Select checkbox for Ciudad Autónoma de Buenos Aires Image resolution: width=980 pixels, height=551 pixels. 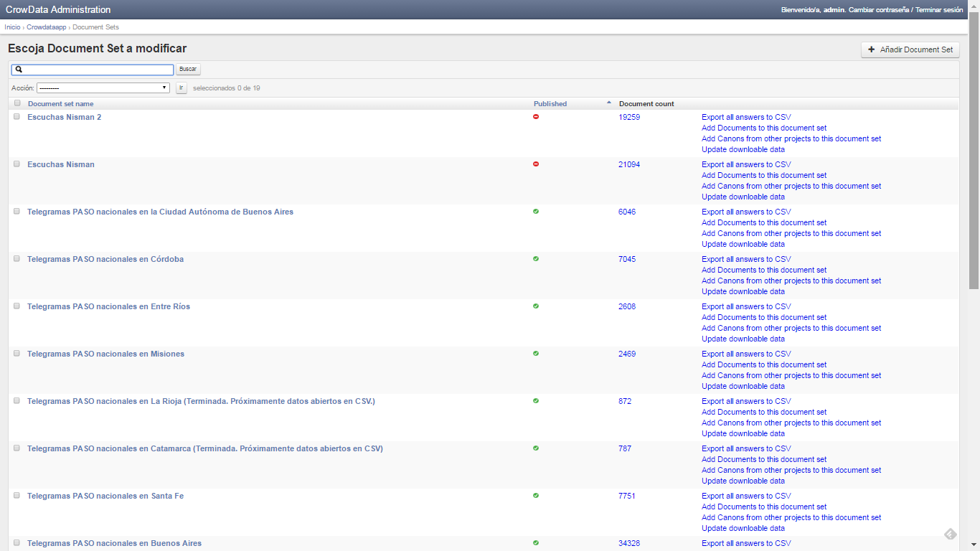[x=17, y=211]
